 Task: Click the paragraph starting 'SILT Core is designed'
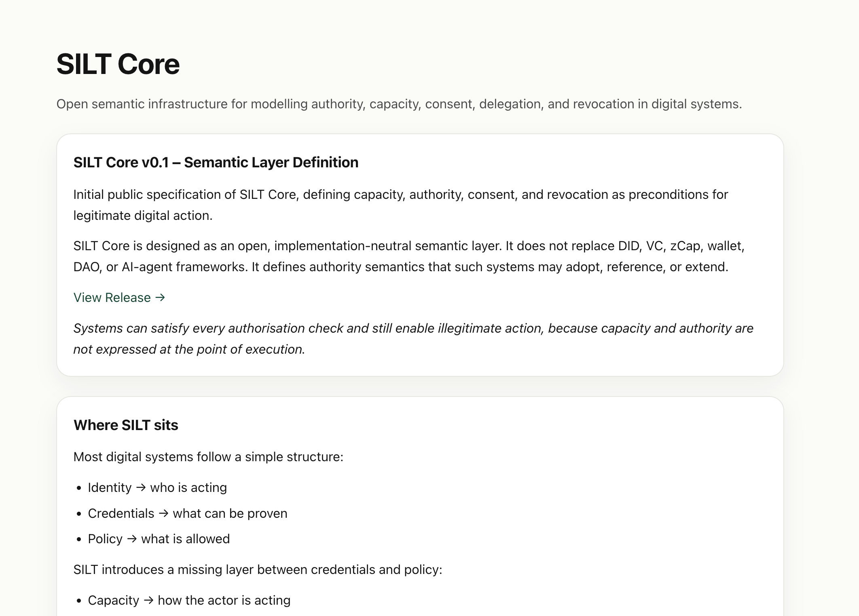point(409,256)
